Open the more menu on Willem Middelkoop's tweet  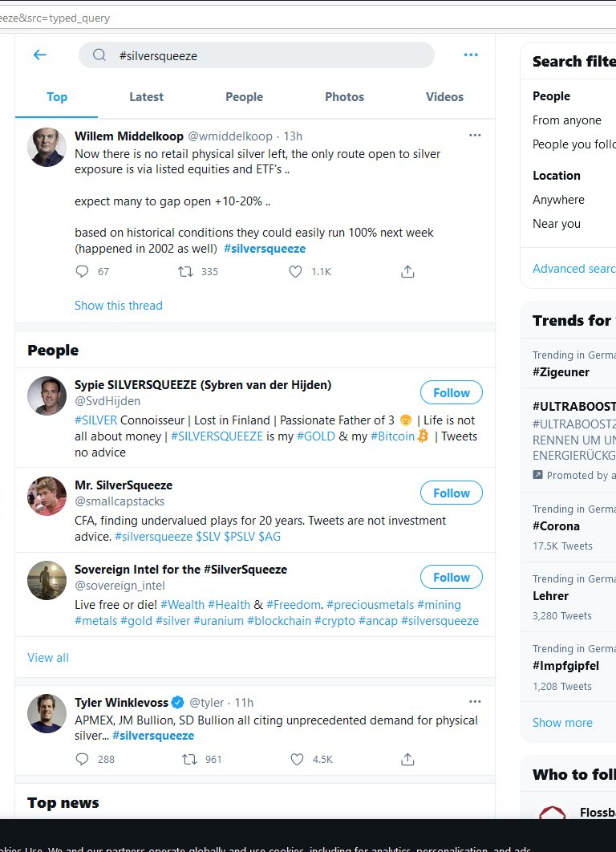475,136
